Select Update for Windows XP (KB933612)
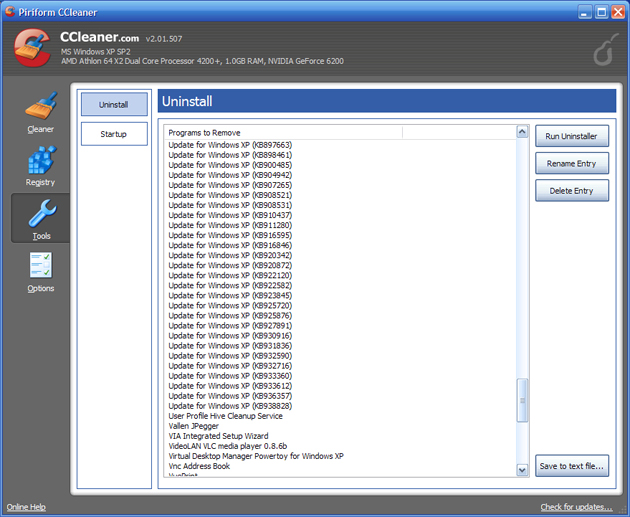630x517 pixels. click(230, 386)
